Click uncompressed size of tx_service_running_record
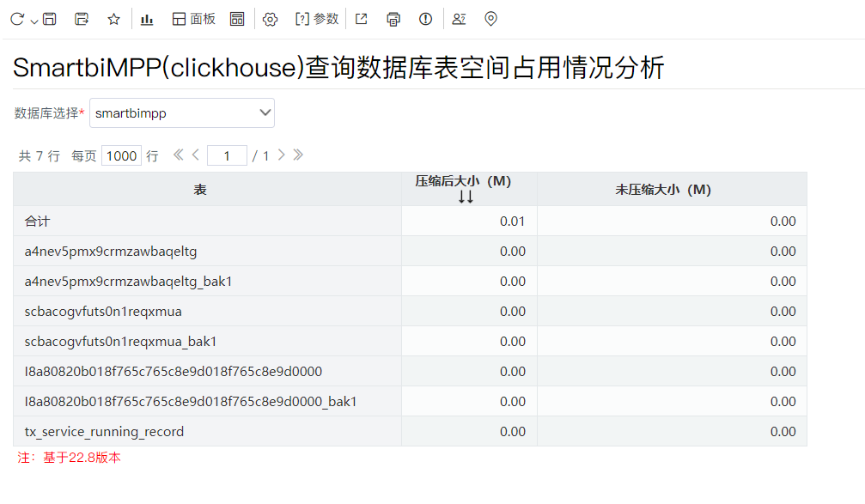The image size is (865, 504). click(783, 432)
